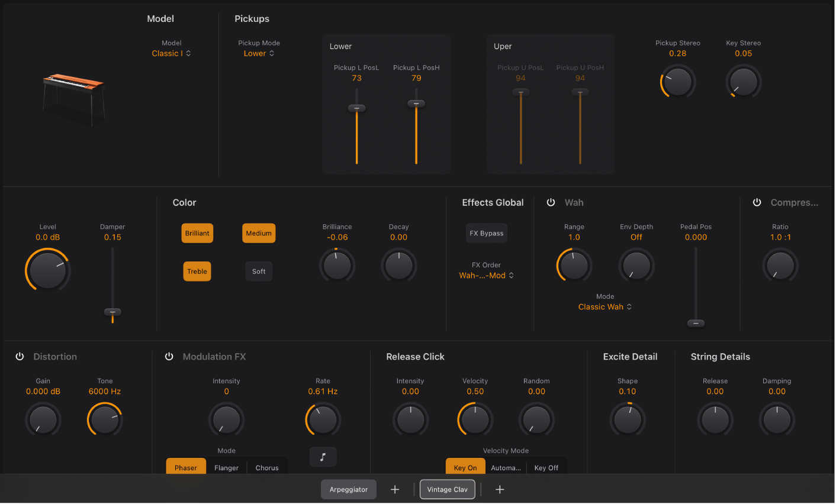Toggle the Treble color switch
The width and height of the screenshot is (836, 504).
pyautogui.click(x=197, y=272)
